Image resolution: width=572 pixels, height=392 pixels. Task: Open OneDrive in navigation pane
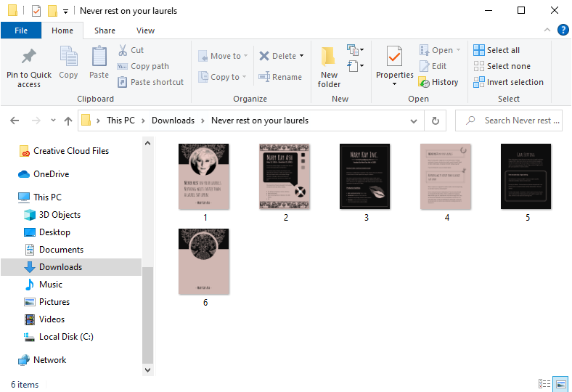(44, 174)
